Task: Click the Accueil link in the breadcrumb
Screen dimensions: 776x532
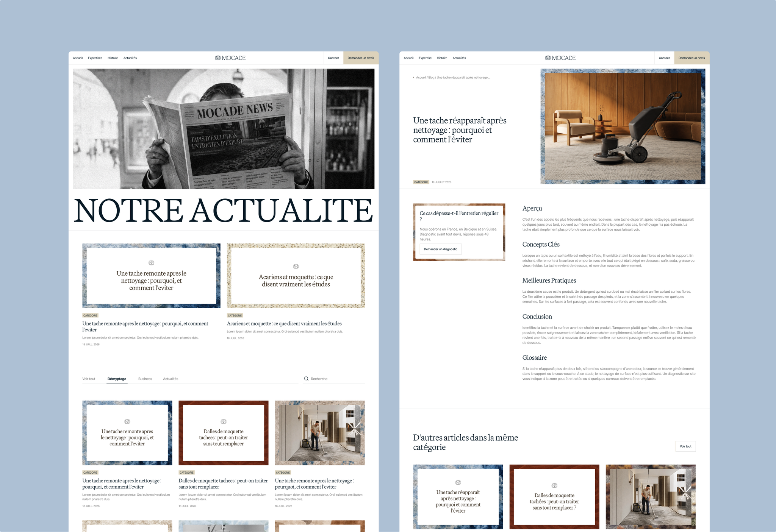Action: click(421, 78)
